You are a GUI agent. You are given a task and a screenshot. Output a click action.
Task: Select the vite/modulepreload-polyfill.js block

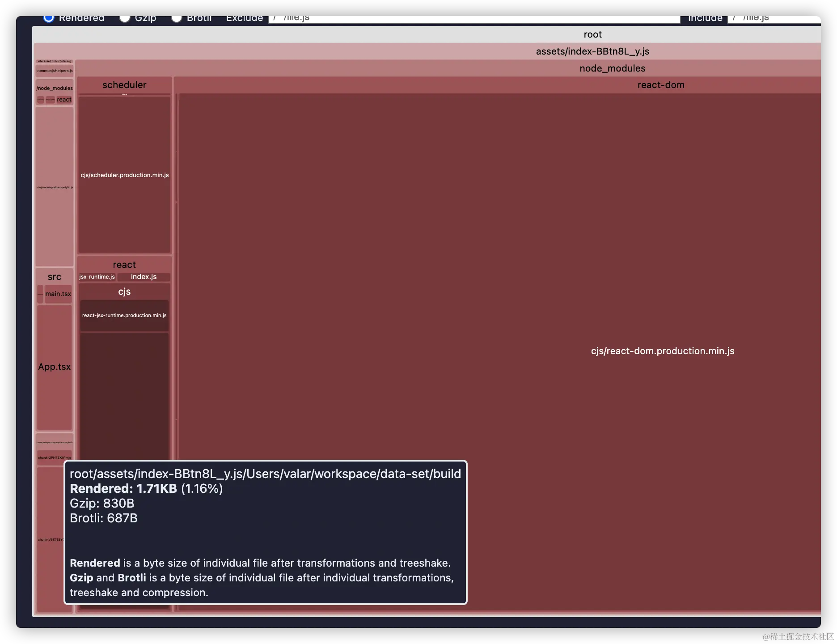pyautogui.click(x=55, y=187)
